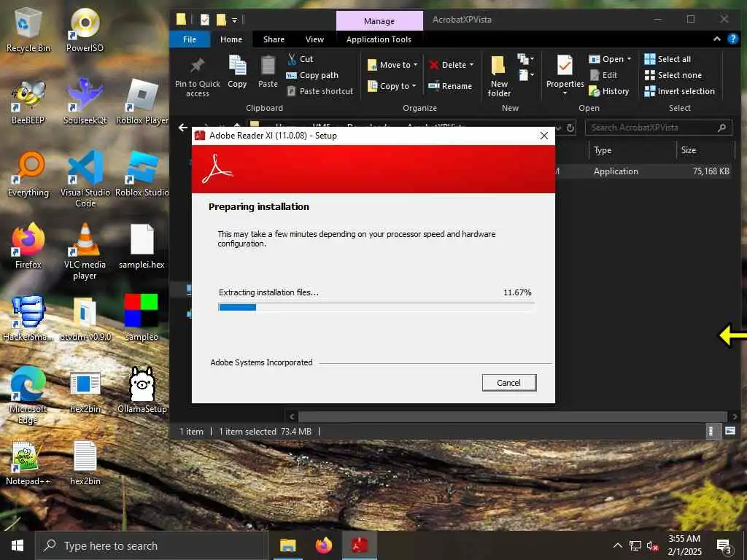The height and width of the screenshot is (560, 747).
Task: Click Select none in the ribbon
Action: (x=673, y=75)
